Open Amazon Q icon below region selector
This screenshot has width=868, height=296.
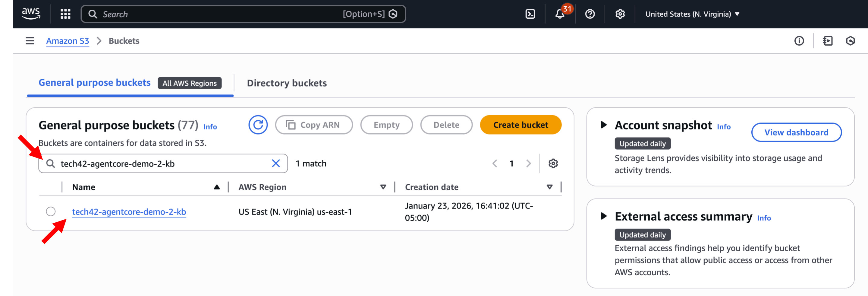click(x=850, y=41)
